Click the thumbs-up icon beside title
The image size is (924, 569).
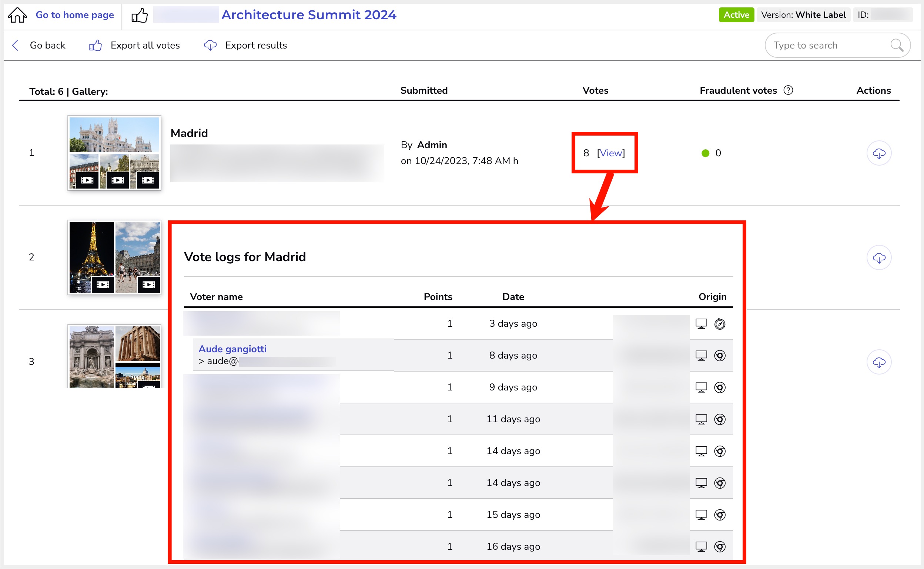pos(139,15)
